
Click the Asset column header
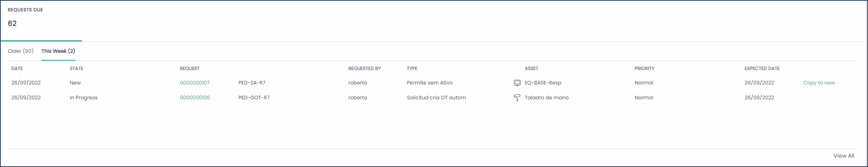[531, 68]
